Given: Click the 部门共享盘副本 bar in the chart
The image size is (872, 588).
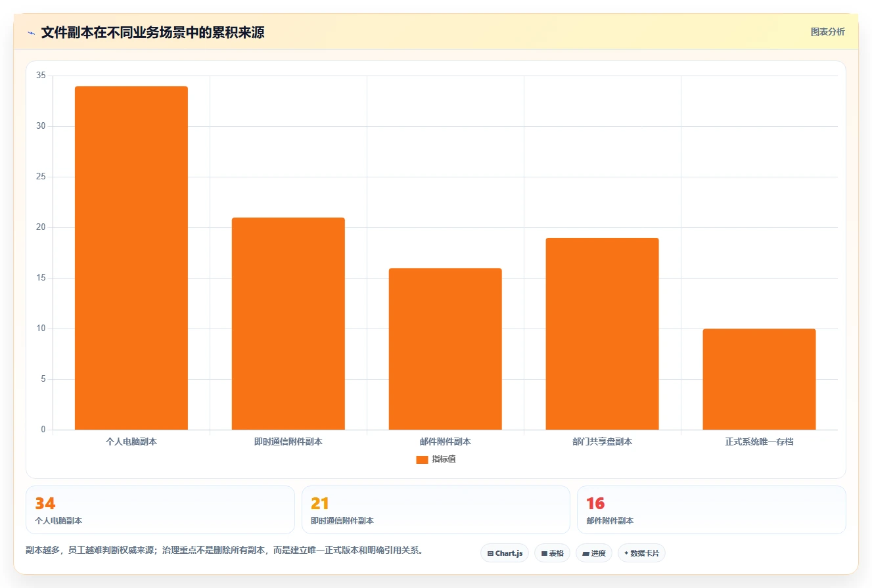Looking at the screenshot, I should coord(602,334).
